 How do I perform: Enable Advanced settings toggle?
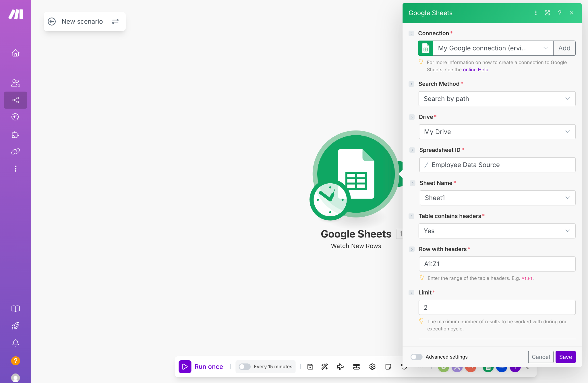[x=416, y=357]
